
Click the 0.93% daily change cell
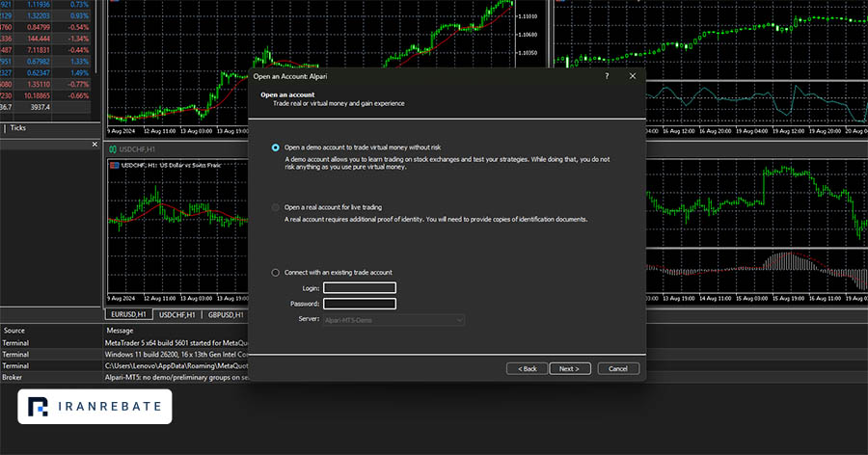[x=80, y=15]
